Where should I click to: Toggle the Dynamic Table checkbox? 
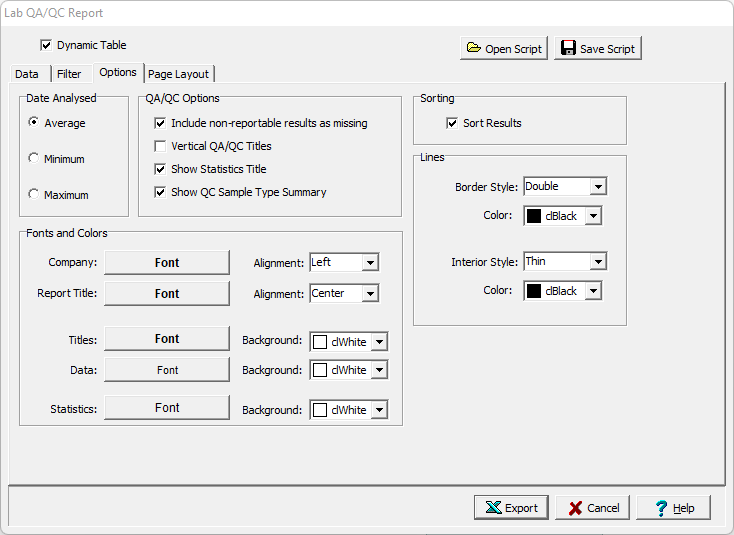click(46, 45)
